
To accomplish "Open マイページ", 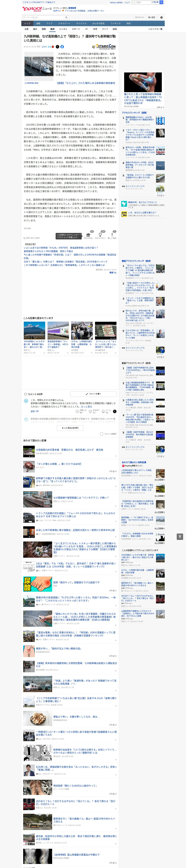I will [x=139, y=17].
